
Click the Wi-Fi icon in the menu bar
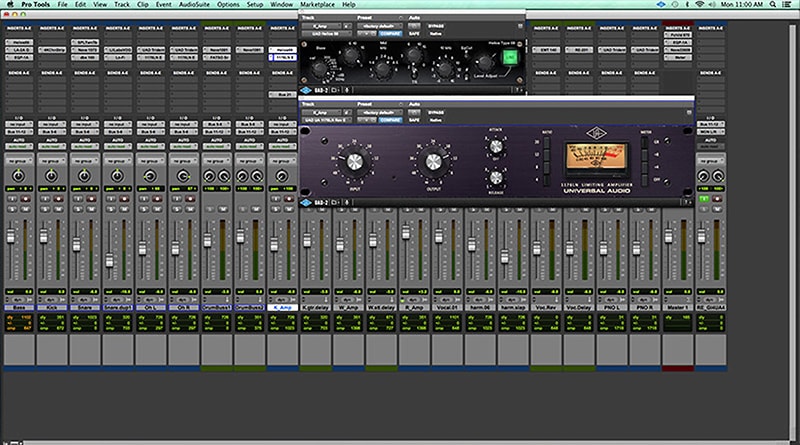(699, 4)
